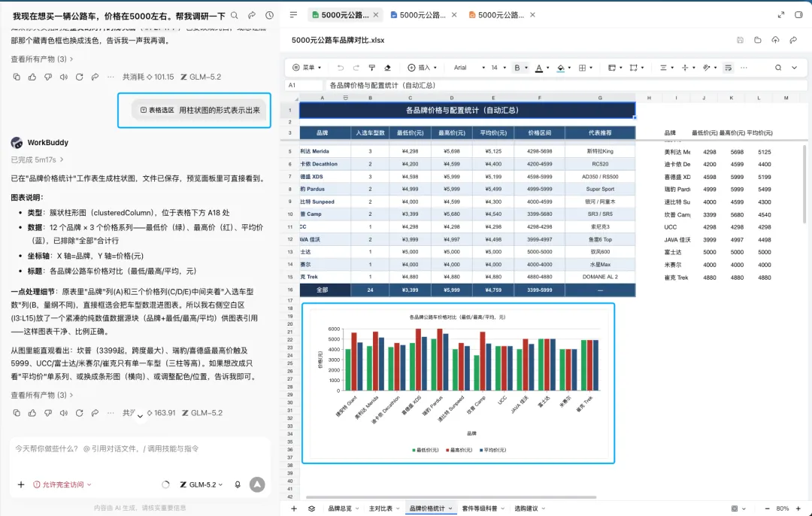Share the xlsx file via arrow icon
The height and width of the screenshot is (516, 812).
click(x=793, y=40)
